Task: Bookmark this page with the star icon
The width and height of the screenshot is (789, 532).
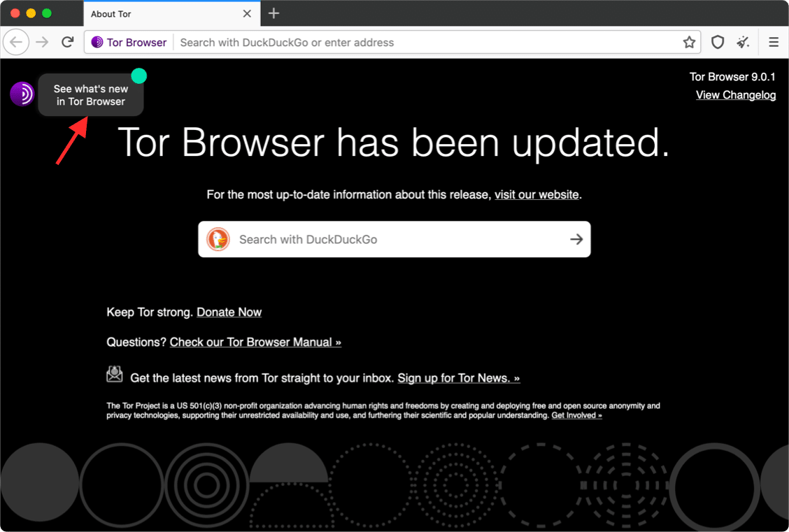Action: (x=689, y=42)
